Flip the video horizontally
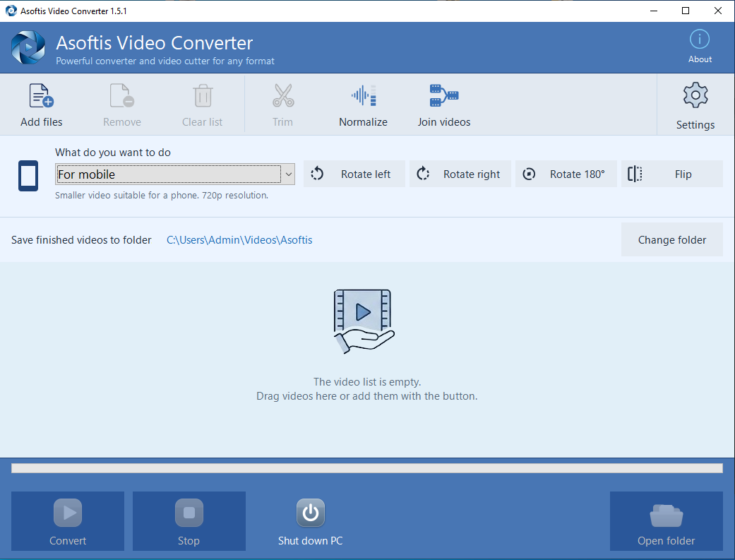Image resolution: width=735 pixels, height=560 pixels. 672,174
